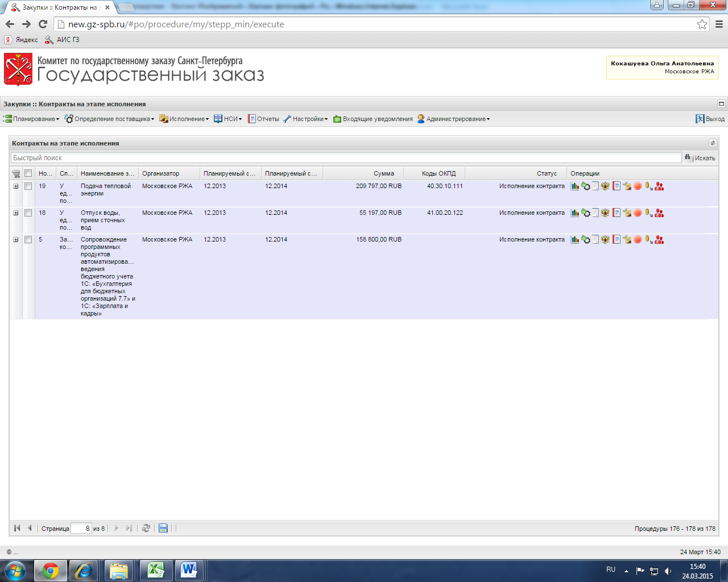
Task: Click the checkmark certificate icon in row 18
Action: (x=627, y=213)
